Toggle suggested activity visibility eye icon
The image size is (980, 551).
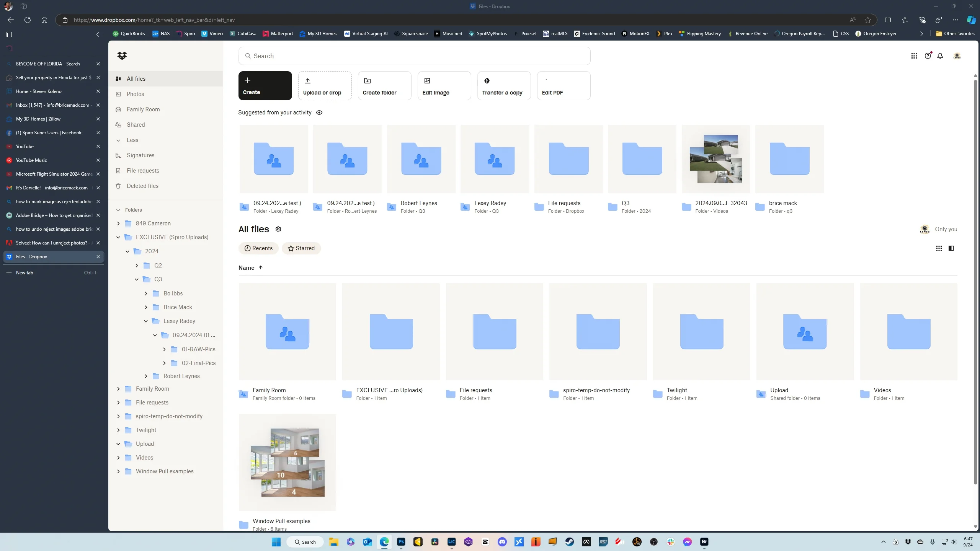[319, 112]
